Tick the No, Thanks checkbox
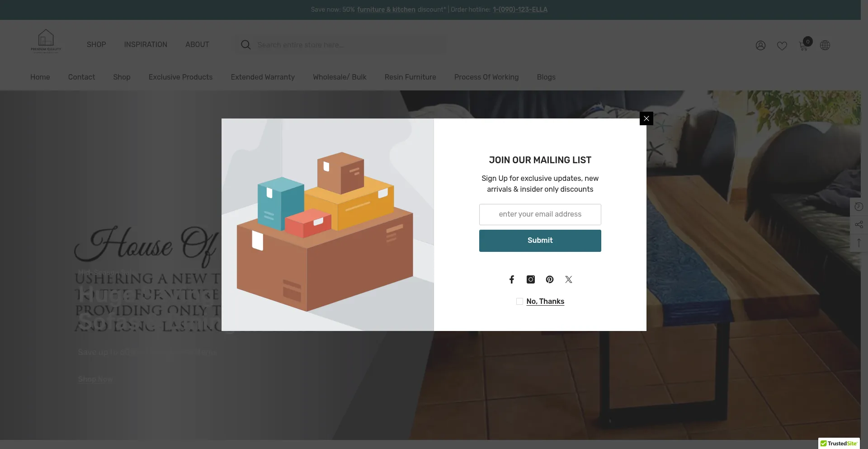Viewport: 868px width, 449px height. 519,302
